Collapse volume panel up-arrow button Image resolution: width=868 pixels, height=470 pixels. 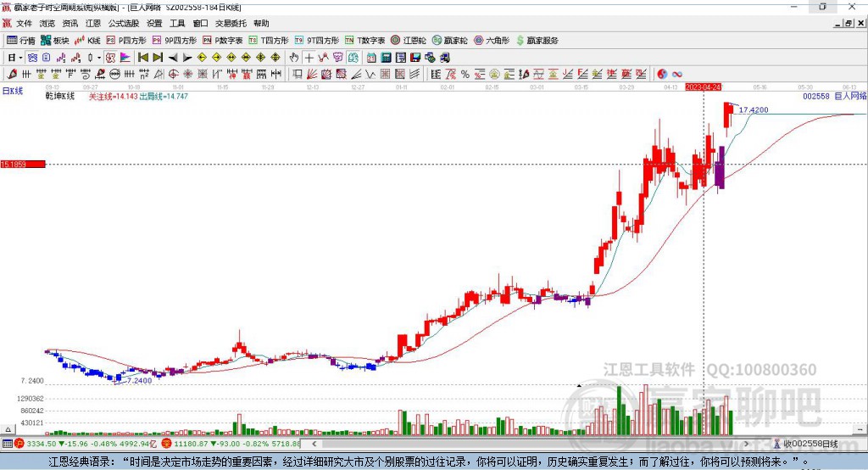8,429
